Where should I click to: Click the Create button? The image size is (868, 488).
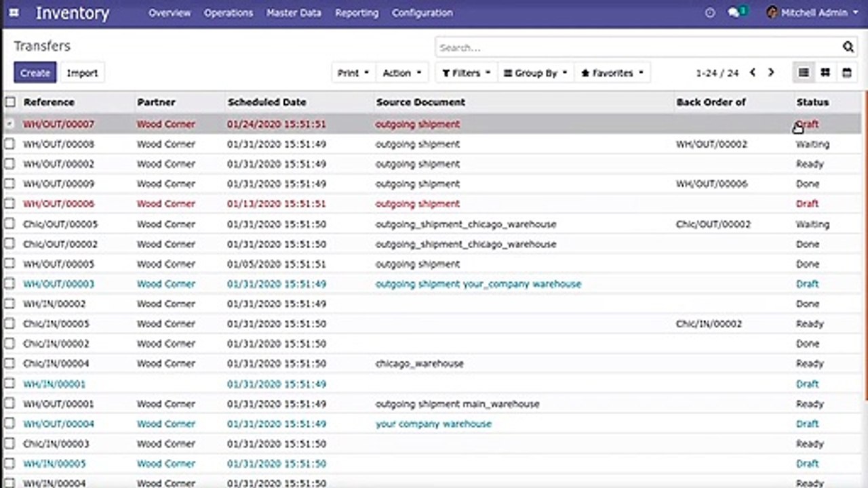35,73
